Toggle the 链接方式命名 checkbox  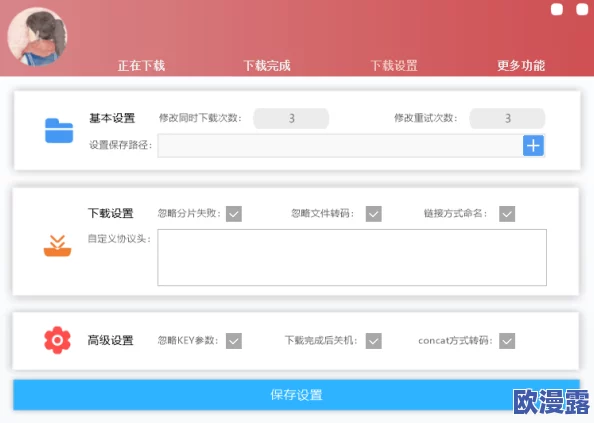click(x=507, y=214)
